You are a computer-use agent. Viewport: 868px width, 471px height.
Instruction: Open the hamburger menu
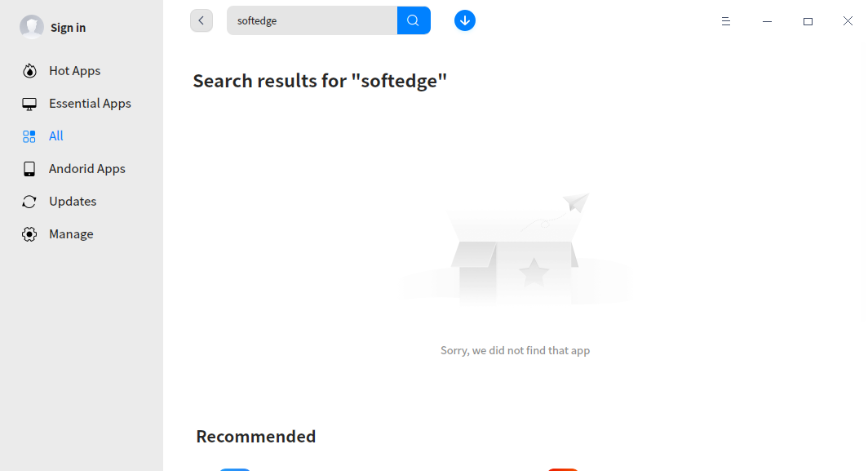(x=726, y=21)
